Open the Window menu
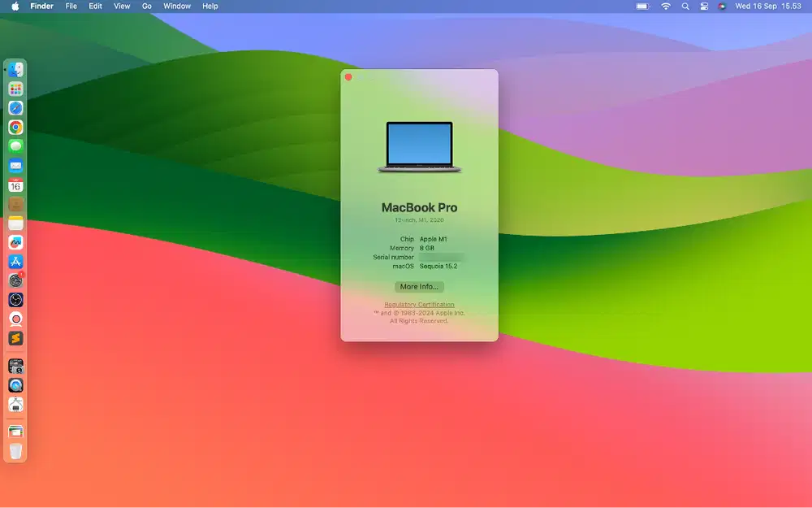Viewport: 812px width, 508px height. click(177, 7)
